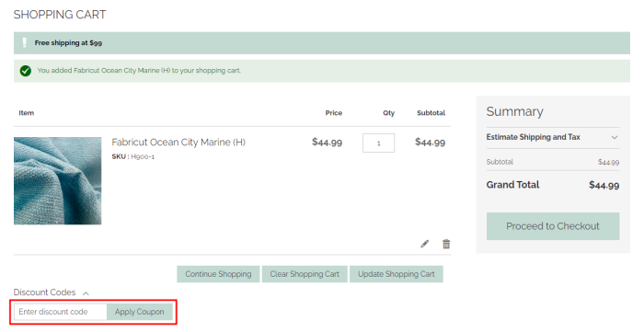Click the pencil edit item icon
Viewport: 644px width, 332px height.
[425, 245]
